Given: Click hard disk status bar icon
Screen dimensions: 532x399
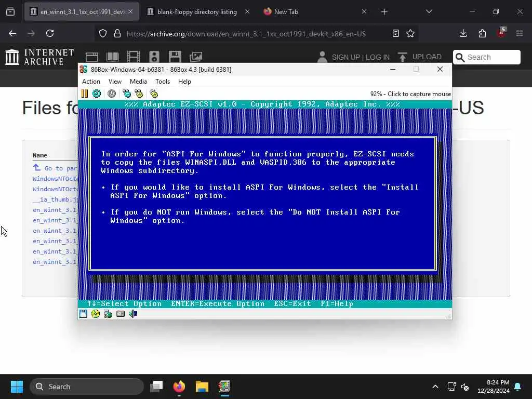Looking at the screenshot, I should 121,314.
